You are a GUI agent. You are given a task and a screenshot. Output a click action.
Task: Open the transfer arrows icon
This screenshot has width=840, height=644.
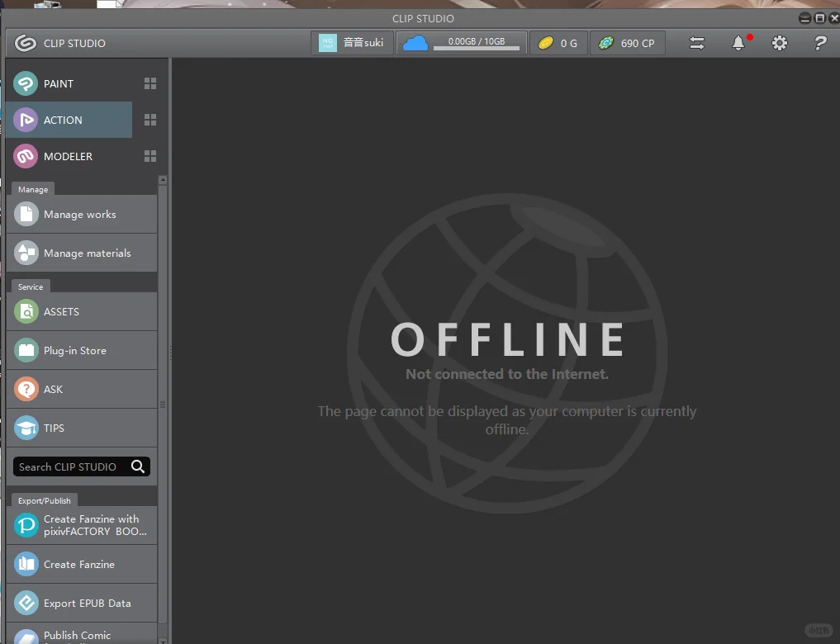697,43
